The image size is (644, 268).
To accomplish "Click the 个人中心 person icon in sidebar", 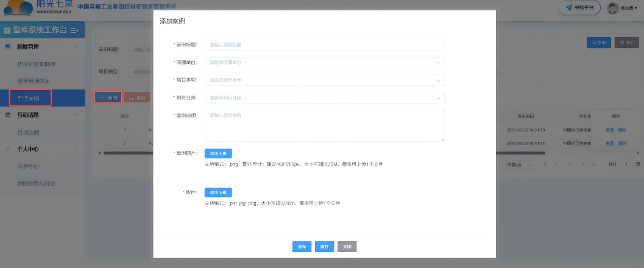I will click(x=7, y=149).
